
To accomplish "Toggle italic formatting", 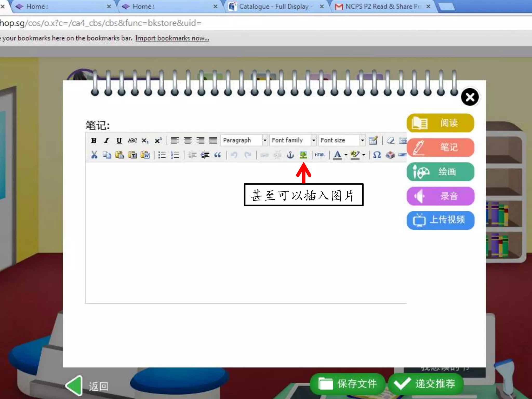I will [107, 141].
